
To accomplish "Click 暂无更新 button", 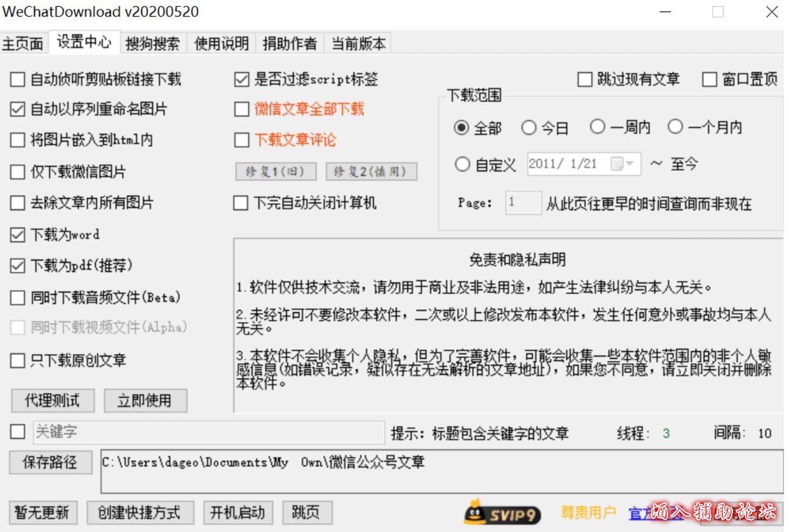I will pos(43,512).
